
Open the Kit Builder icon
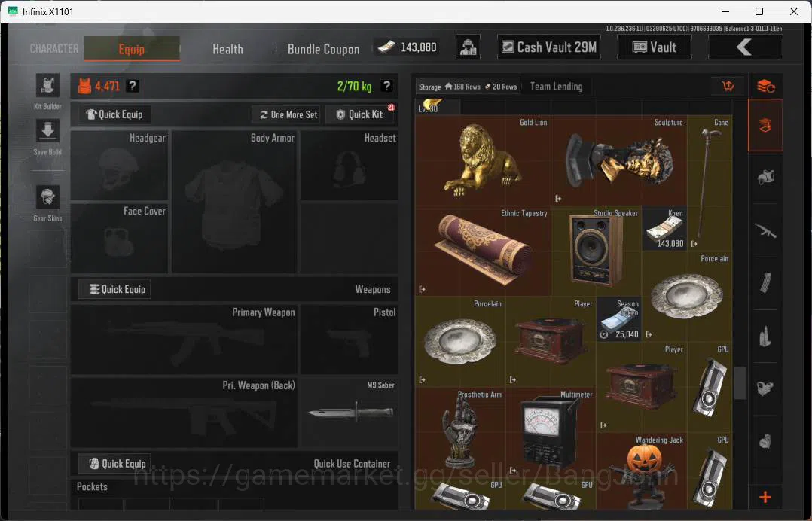[x=47, y=85]
